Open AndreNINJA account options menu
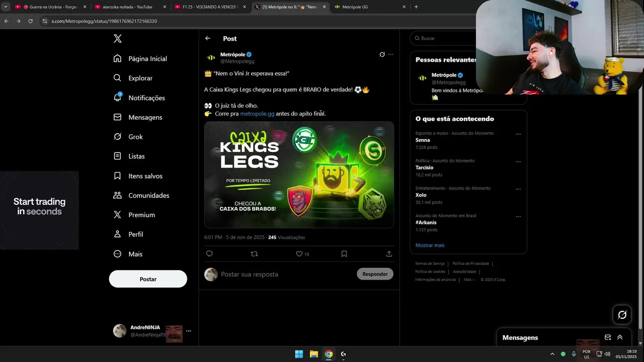 coord(189,331)
